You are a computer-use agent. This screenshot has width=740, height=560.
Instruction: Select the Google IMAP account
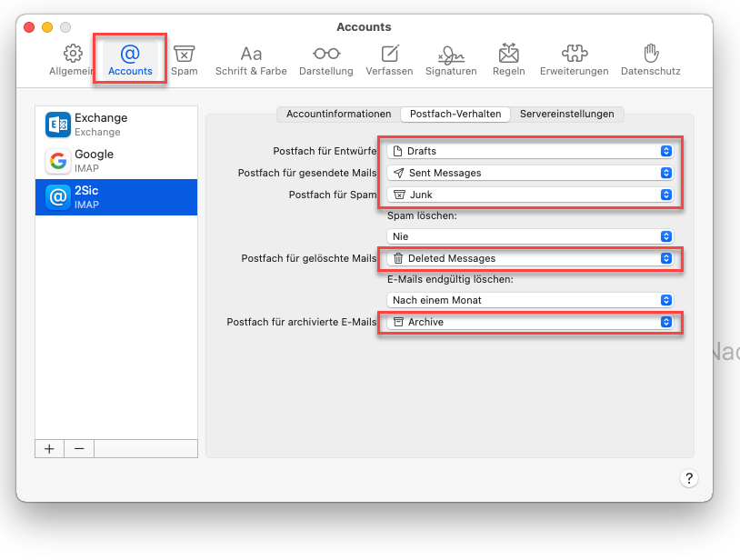tap(116, 161)
